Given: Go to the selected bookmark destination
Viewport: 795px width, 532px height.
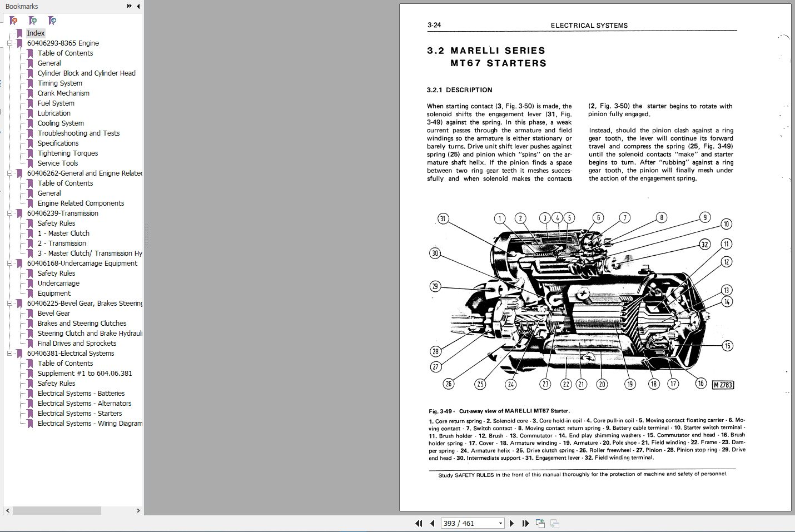Looking at the screenshot, I should (52, 21).
